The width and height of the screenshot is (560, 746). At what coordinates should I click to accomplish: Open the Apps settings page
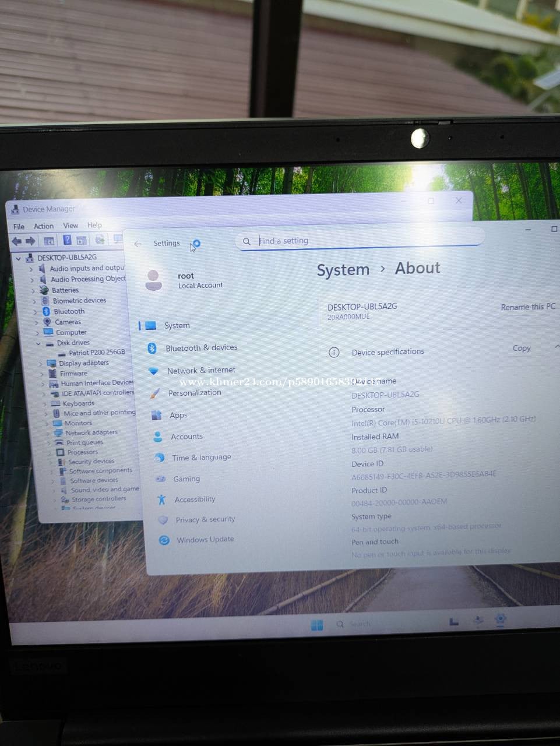click(x=170, y=415)
